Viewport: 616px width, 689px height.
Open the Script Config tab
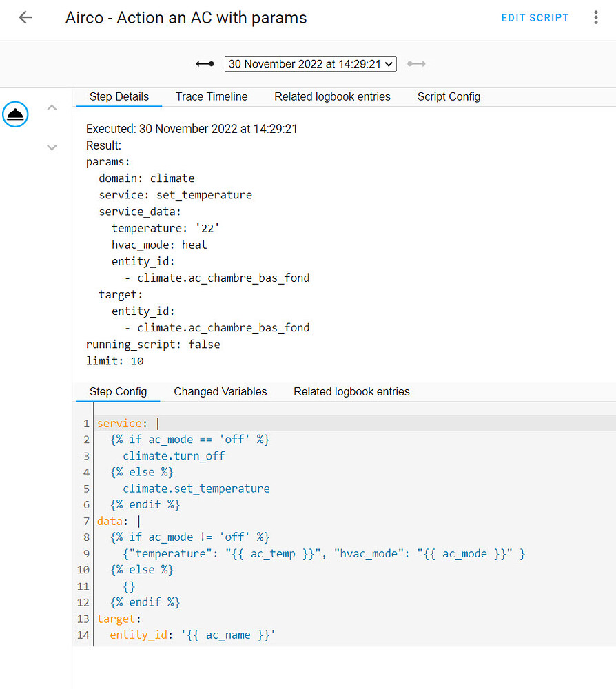pyautogui.click(x=449, y=96)
